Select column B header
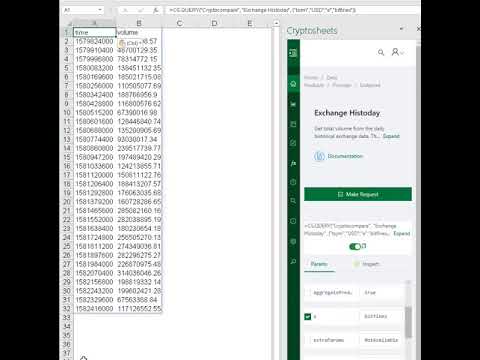This screenshot has height=360, width=480. pos(139,23)
